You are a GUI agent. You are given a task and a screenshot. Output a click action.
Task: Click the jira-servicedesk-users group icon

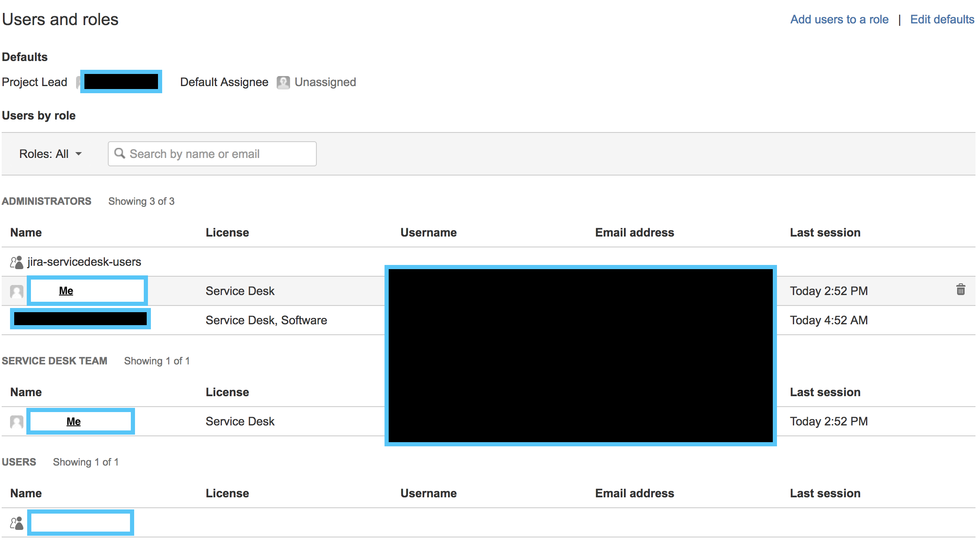point(17,262)
